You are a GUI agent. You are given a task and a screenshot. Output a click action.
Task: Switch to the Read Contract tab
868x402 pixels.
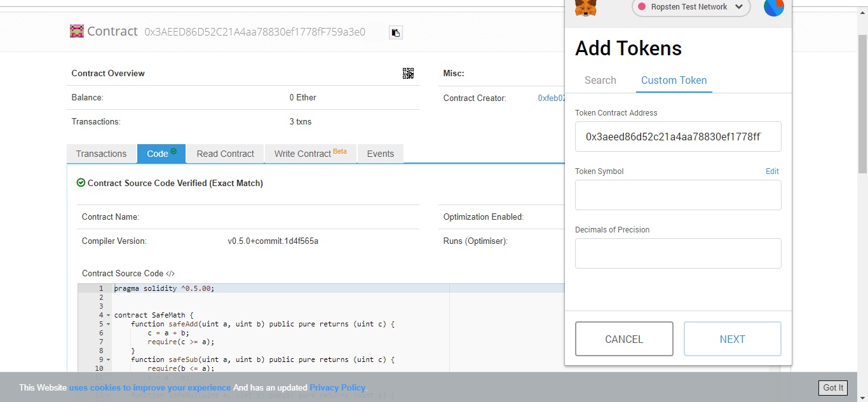pyautogui.click(x=225, y=154)
